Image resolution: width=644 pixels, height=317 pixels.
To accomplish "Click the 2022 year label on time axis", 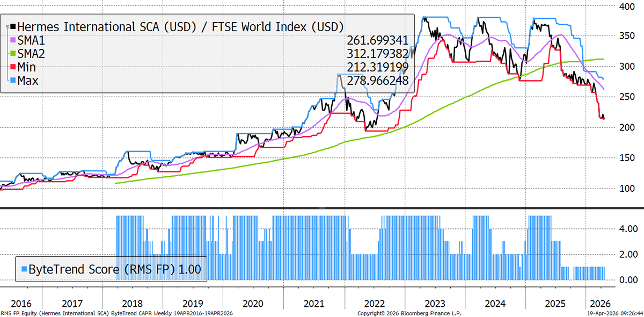I will 374,303.
